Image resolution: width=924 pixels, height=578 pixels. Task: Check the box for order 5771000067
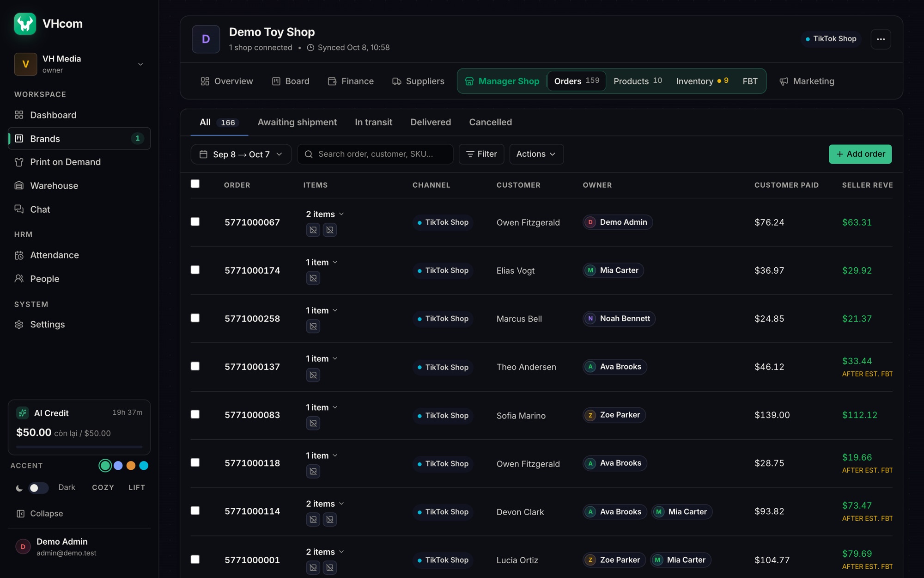pos(195,222)
